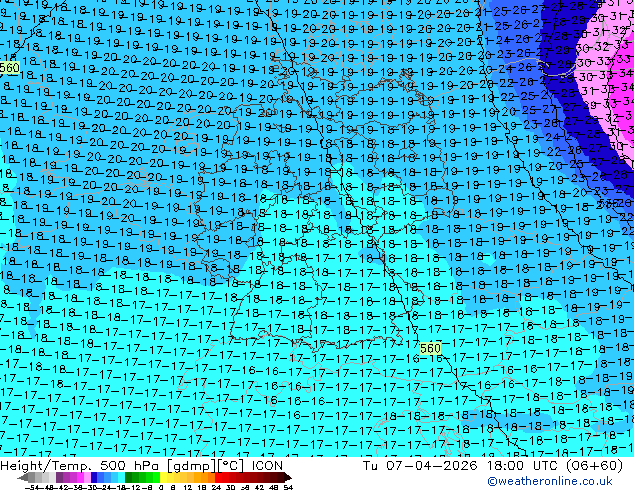Click the 560 contour label at left edge
The height and width of the screenshot is (490, 634).
[x=9, y=68]
